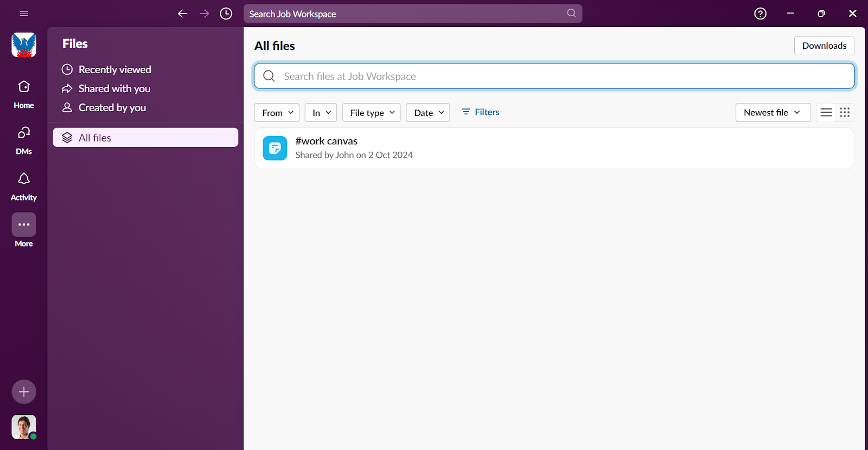Click the #work canvas file icon
The height and width of the screenshot is (450, 868).
click(x=275, y=148)
